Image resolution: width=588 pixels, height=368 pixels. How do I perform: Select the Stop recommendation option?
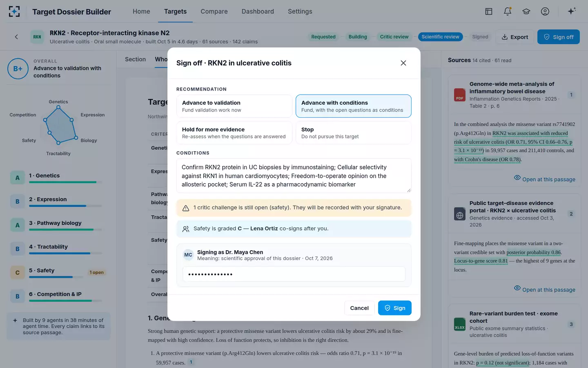pos(353,133)
